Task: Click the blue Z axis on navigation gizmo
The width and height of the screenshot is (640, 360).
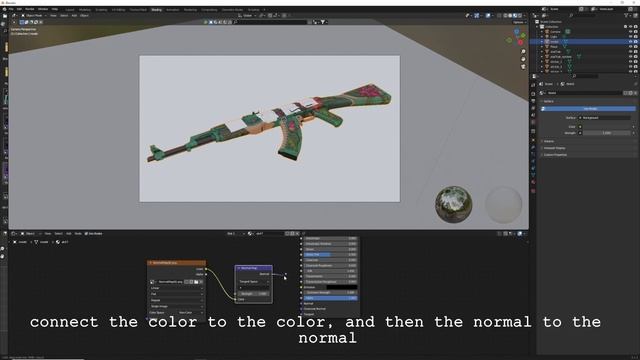Action: 517,31
